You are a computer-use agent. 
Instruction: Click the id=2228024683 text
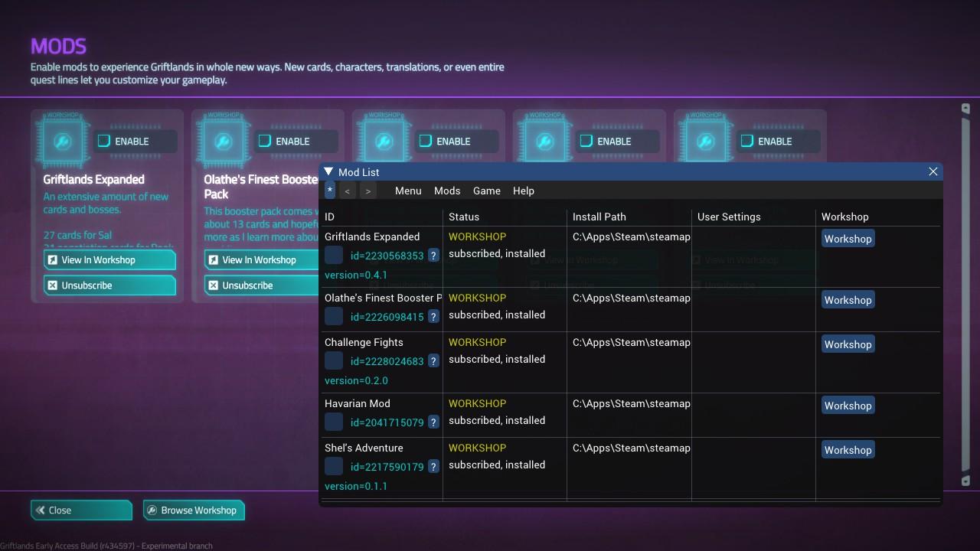point(387,361)
